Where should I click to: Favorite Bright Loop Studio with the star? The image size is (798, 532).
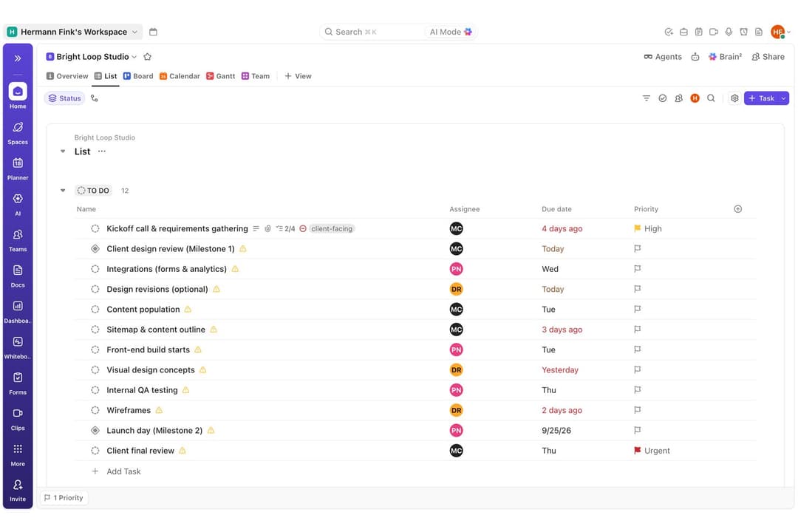tap(148, 56)
